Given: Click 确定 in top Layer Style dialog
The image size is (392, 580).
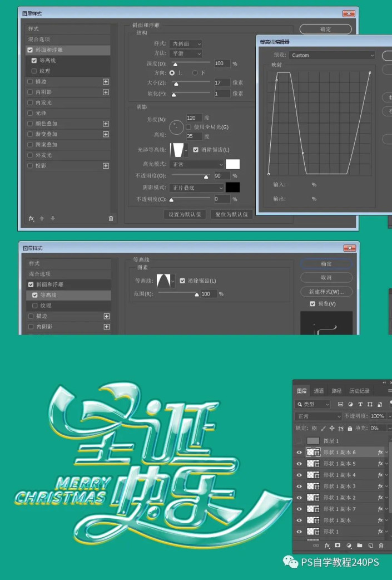Looking at the screenshot, I should point(325,29).
